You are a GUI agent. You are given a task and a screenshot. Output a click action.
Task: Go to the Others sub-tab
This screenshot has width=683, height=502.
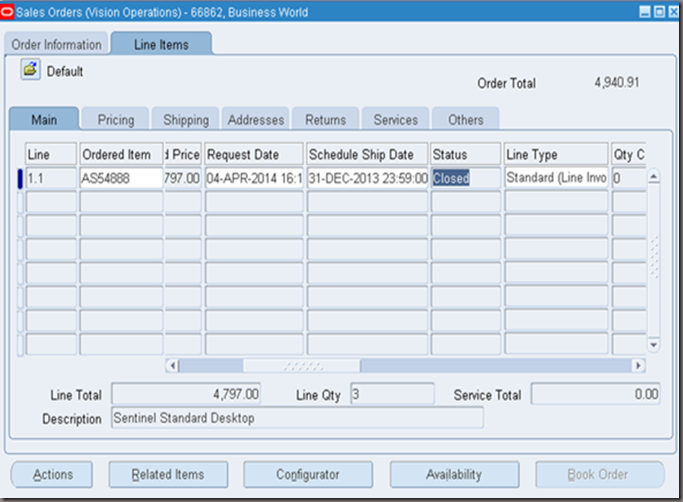click(466, 119)
